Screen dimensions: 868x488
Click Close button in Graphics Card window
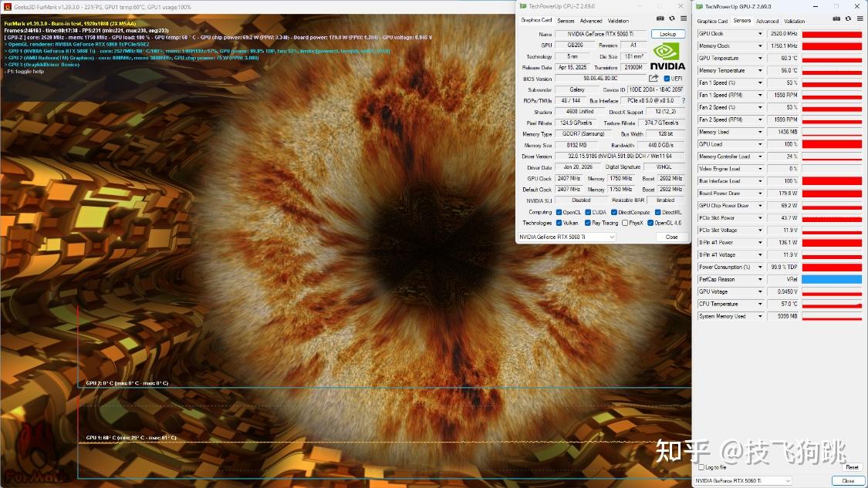tap(671, 237)
